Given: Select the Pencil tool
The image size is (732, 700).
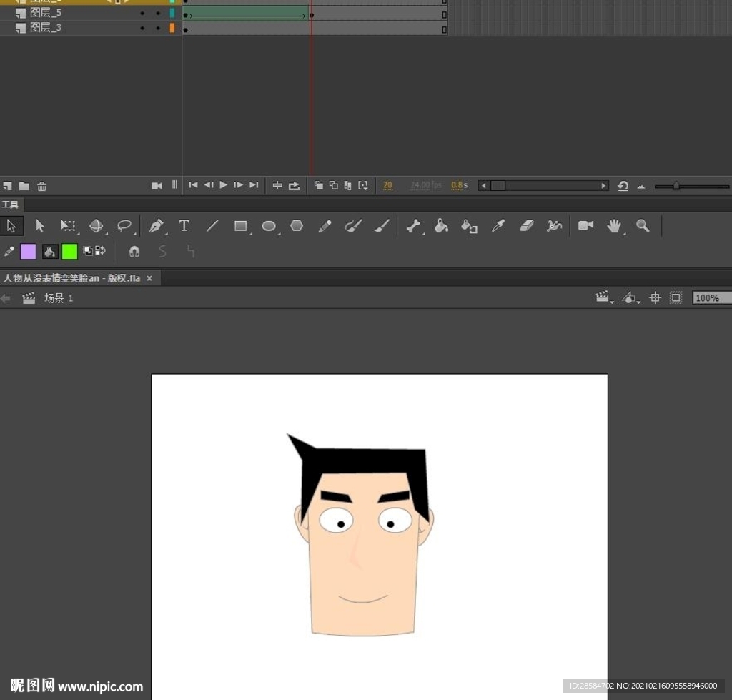Looking at the screenshot, I should coord(325,226).
